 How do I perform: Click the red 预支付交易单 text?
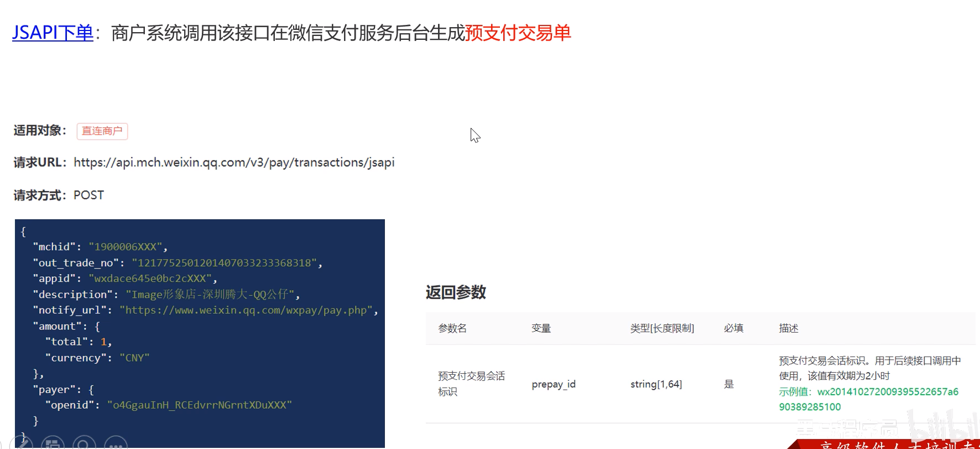point(518,33)
